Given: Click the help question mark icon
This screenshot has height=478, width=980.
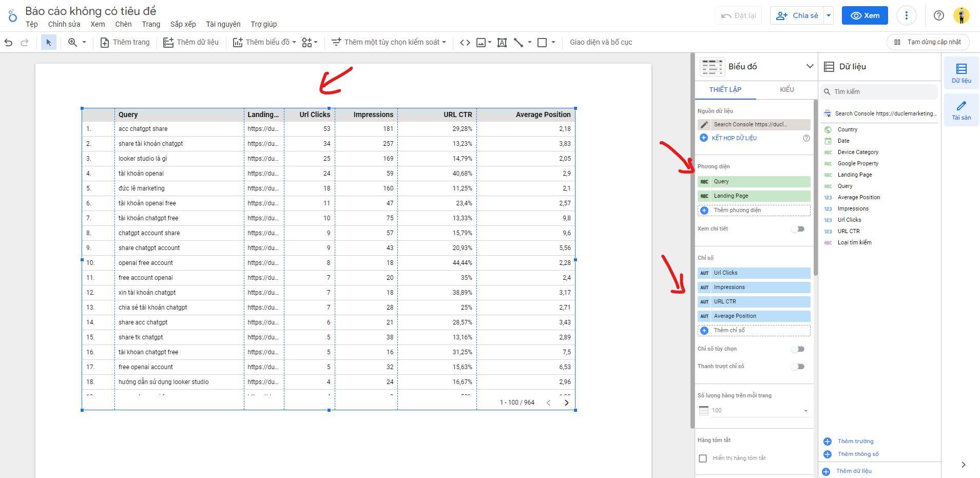Looking at the screenshot, I should 938,15.
